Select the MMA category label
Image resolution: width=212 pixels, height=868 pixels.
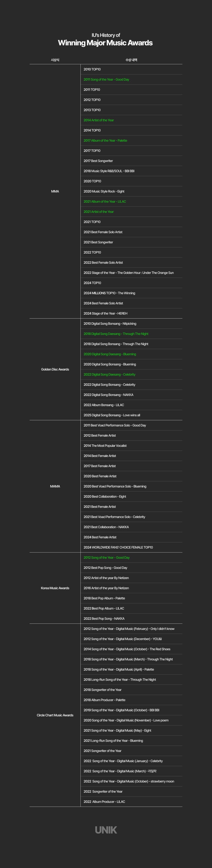[55, 191]
